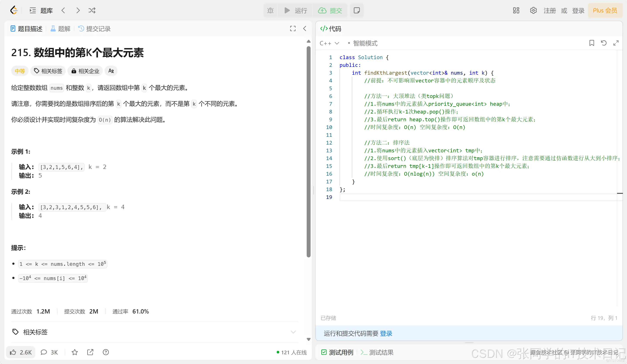Toggle the like thumbs-up 2.6K button
The image size is (627, 364).
pyautogui.click(x=21, y=352)
